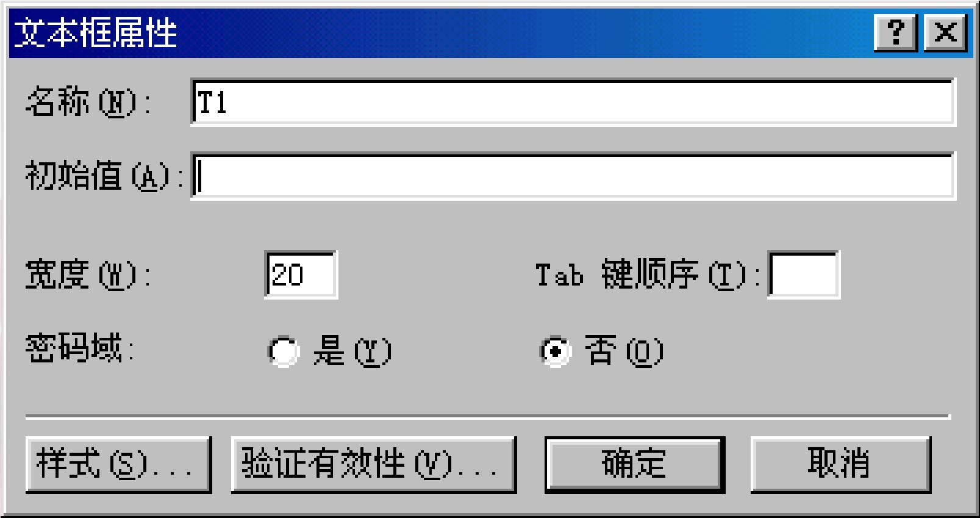Click the Tab 键顺序 input box
The height and width of the screenshot is (518, 980).
pyautogui.click(x=804, y=275)
